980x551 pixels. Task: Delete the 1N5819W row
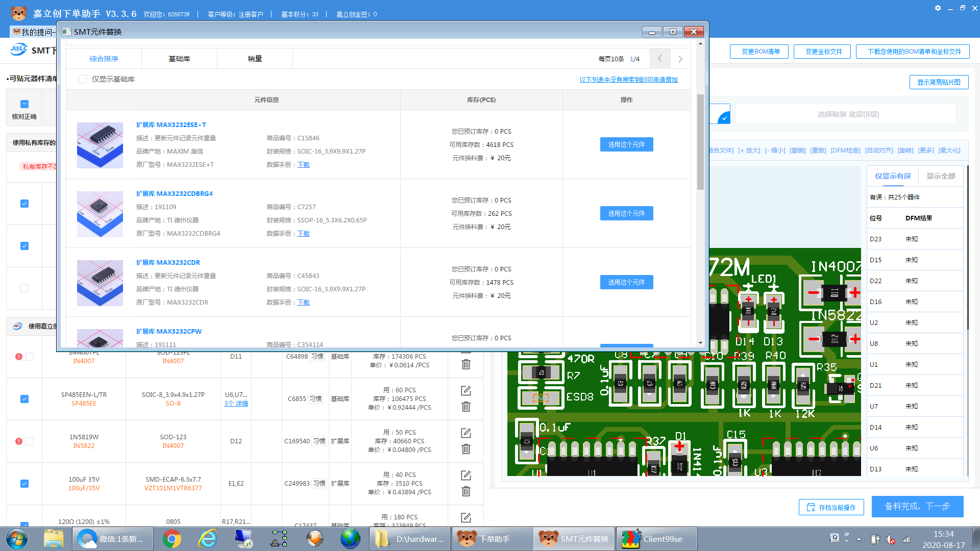[465, 449]
